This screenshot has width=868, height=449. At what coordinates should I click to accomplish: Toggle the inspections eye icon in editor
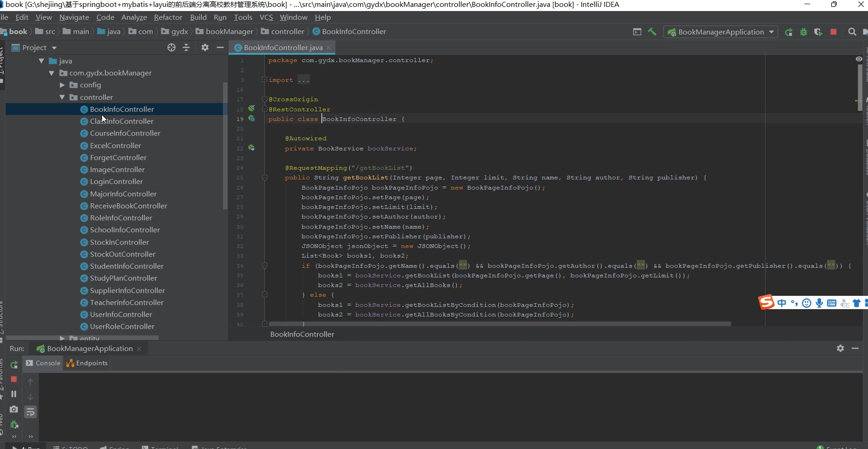point(859,59)
